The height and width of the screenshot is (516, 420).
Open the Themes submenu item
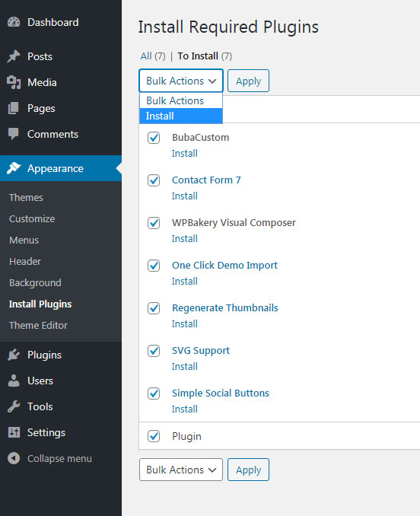point(26,197)
